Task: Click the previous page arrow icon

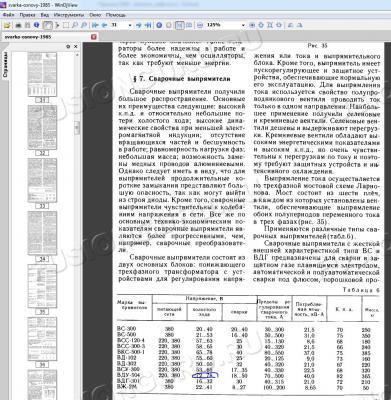Action: pyautogui.click(x=105, y=25)
